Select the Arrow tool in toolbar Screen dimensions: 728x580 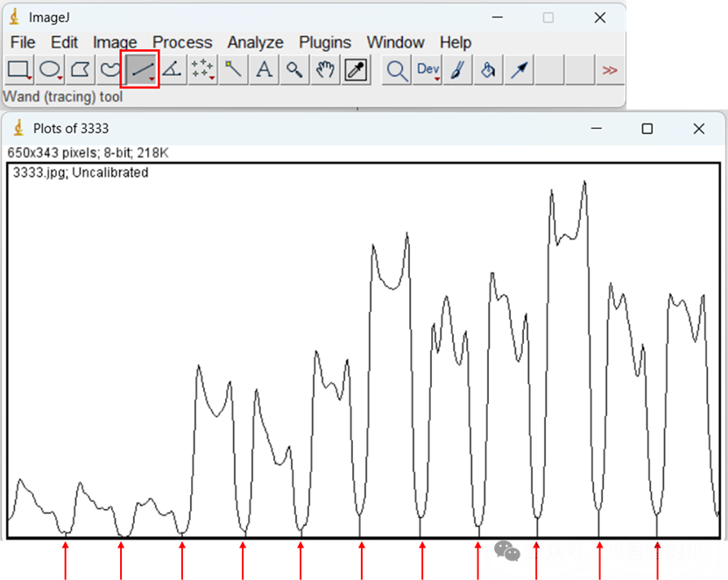coord(519,70)
